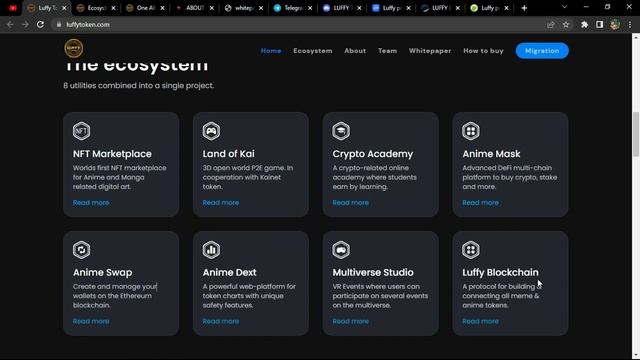Go back with the browser back arrow
This screenshot has width=640, height=360.
click(10, 24)
